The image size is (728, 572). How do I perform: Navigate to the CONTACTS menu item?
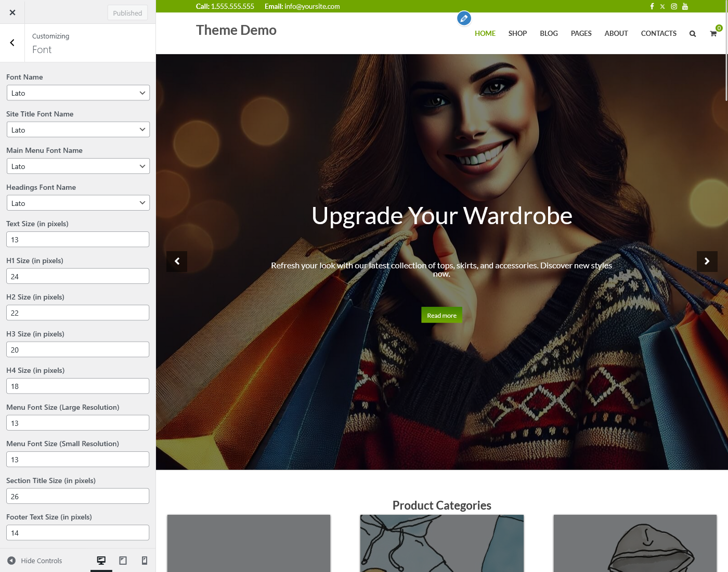658,33
